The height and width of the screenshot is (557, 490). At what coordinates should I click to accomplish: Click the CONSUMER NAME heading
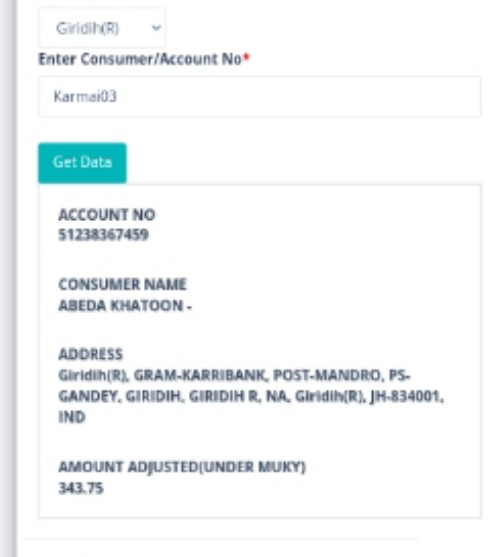122,285
